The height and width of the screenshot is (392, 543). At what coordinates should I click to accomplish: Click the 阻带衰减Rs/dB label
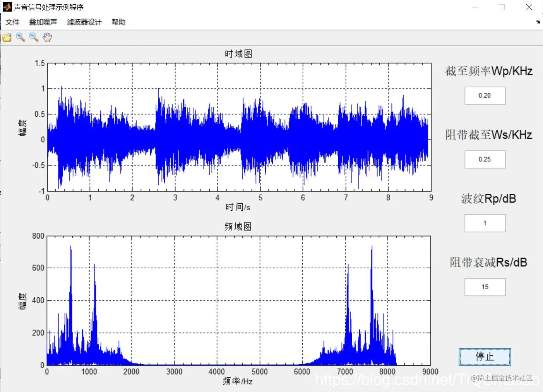pos(489,262)
